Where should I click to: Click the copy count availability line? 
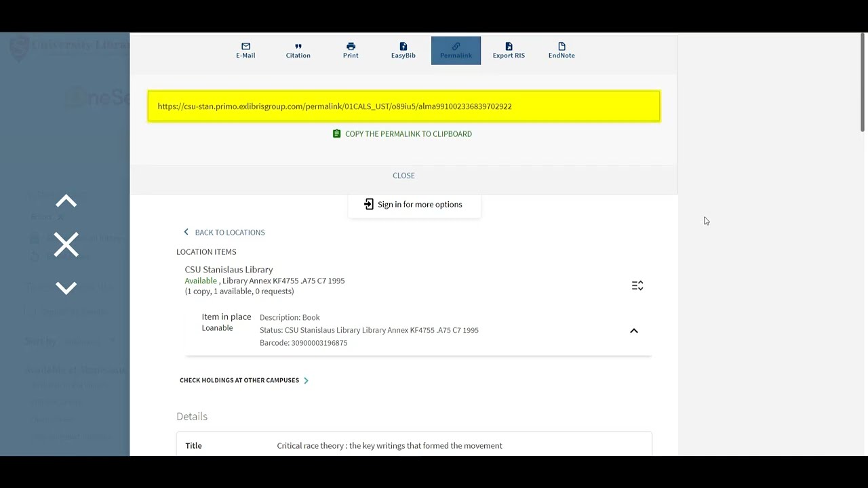(239, 291)
